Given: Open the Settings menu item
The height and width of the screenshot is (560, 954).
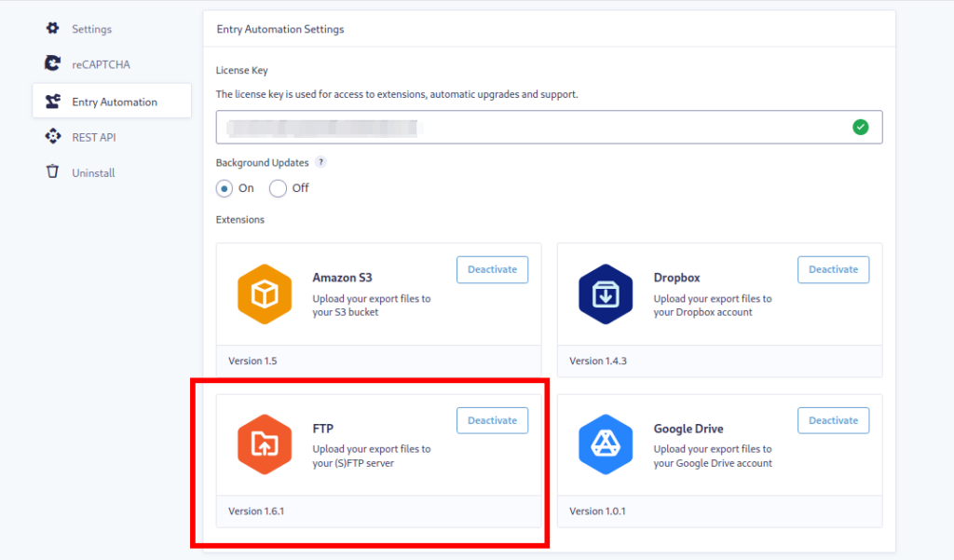Looking at the screenshot, I should pyautogui.click(x=92, y=29).
